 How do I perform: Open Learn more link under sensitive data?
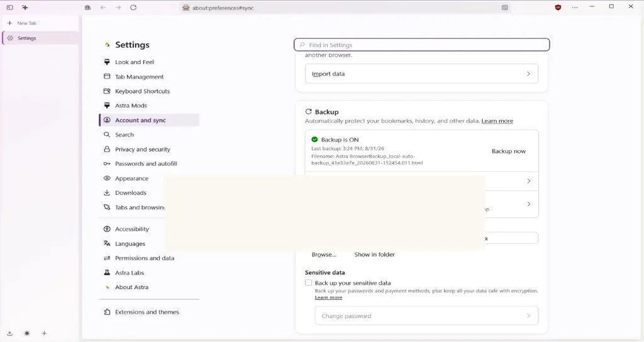(x=328, y=297)
